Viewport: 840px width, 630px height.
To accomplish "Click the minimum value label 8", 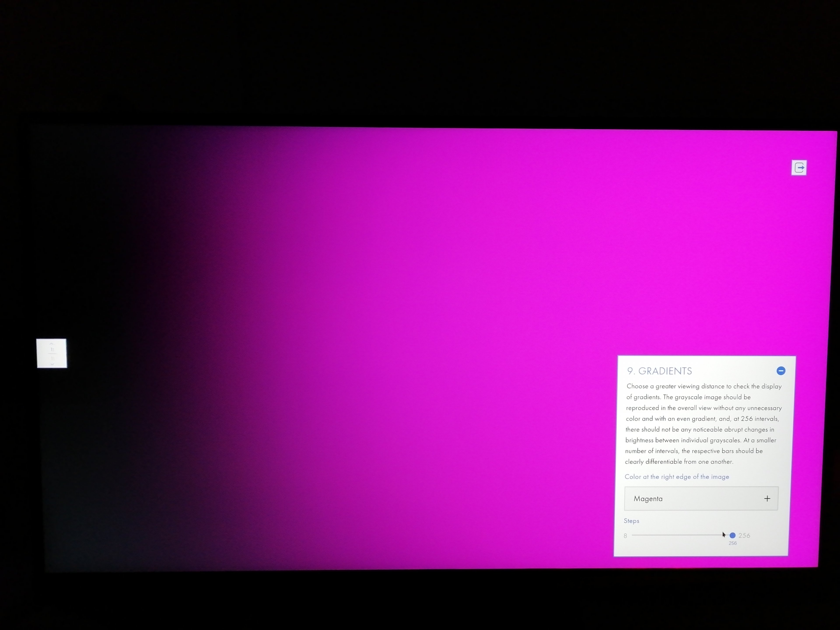I will (625, 536).
